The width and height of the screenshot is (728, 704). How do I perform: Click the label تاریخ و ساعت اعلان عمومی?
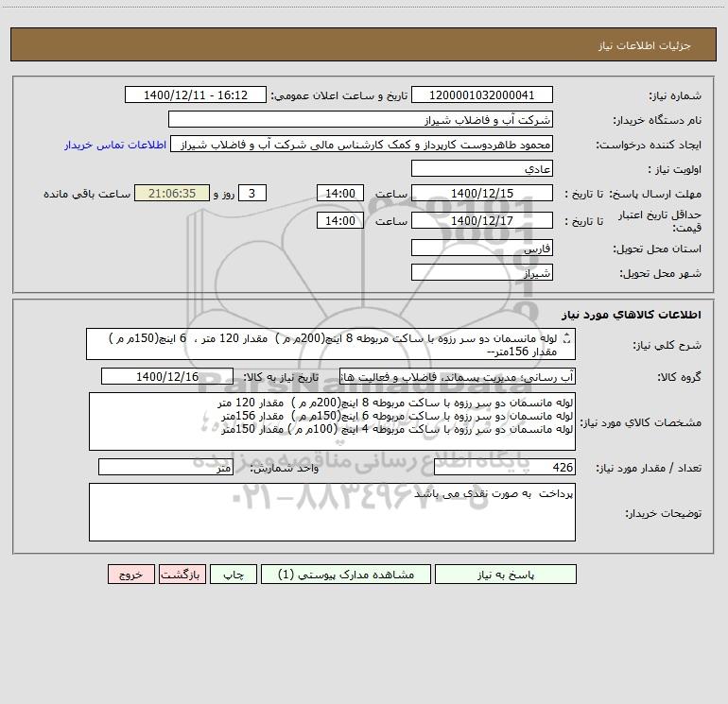pyautogui.click(x=338, y=95)
